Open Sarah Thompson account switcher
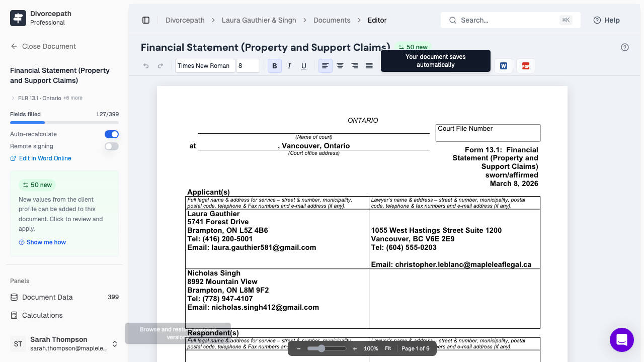Screen dimensions: 644x362 tap(64, 344)
